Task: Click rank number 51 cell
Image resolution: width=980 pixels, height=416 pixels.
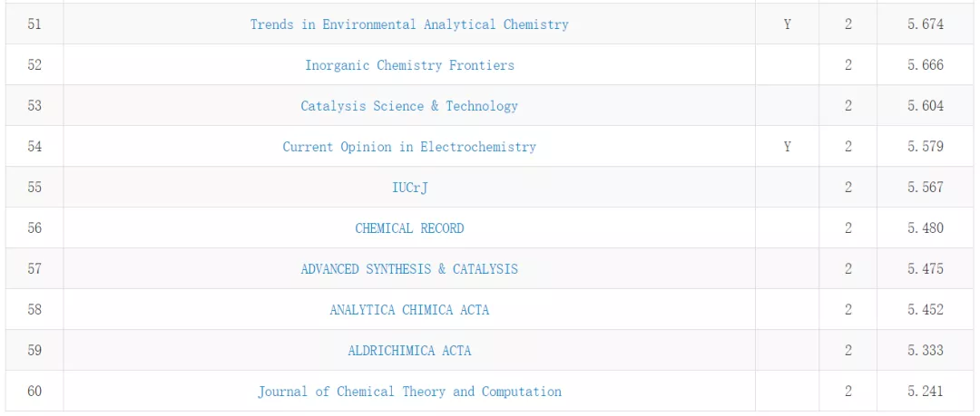Action: (34, 24)
